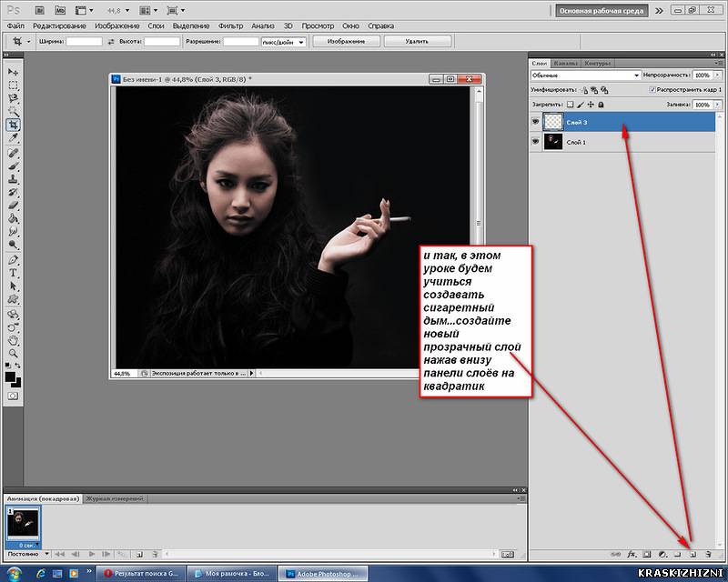Toggle lock all for the layer
This screenshot has height=582, width=728.
pyautogui.click(x=601, y=105)
